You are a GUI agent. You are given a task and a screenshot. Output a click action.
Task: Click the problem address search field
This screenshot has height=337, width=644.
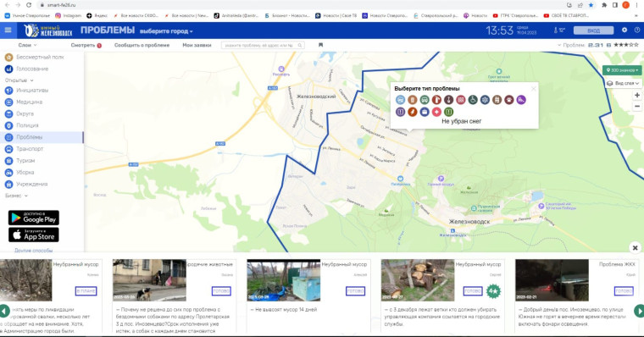(x=263, y=45)
